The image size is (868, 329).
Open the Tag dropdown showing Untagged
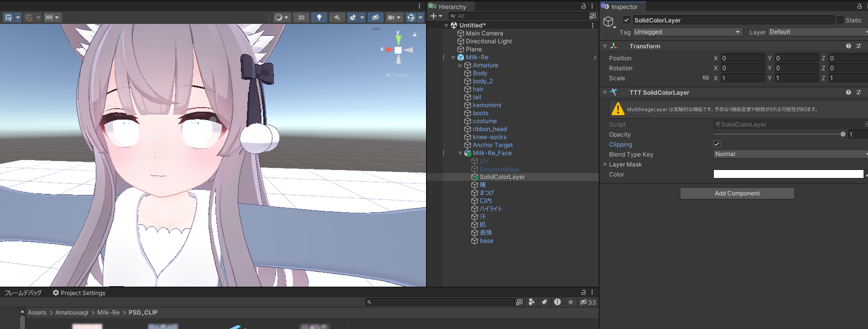pyautogui.click(x=687, y=32)
